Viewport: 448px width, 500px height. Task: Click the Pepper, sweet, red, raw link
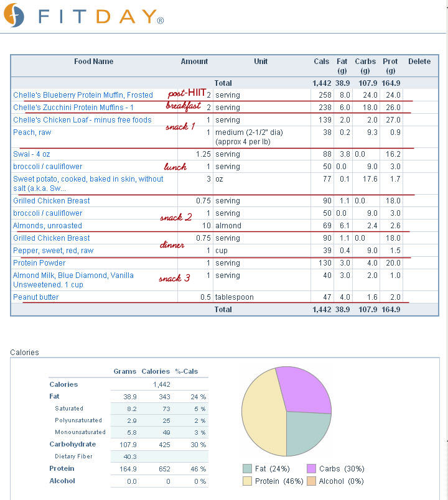click(54, 251)
